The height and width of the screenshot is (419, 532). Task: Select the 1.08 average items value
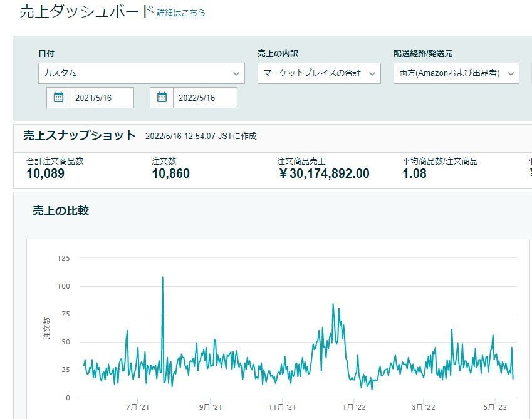coord(414,173)
